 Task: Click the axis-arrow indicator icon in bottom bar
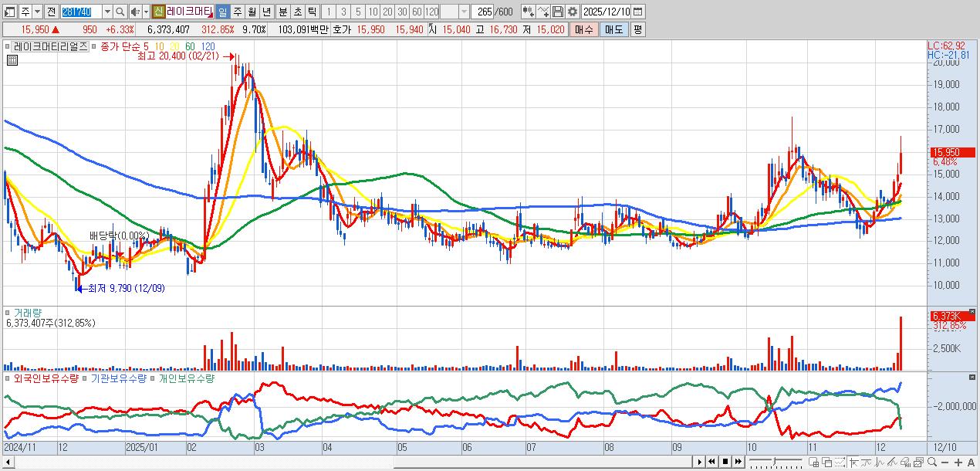[854, 462]
